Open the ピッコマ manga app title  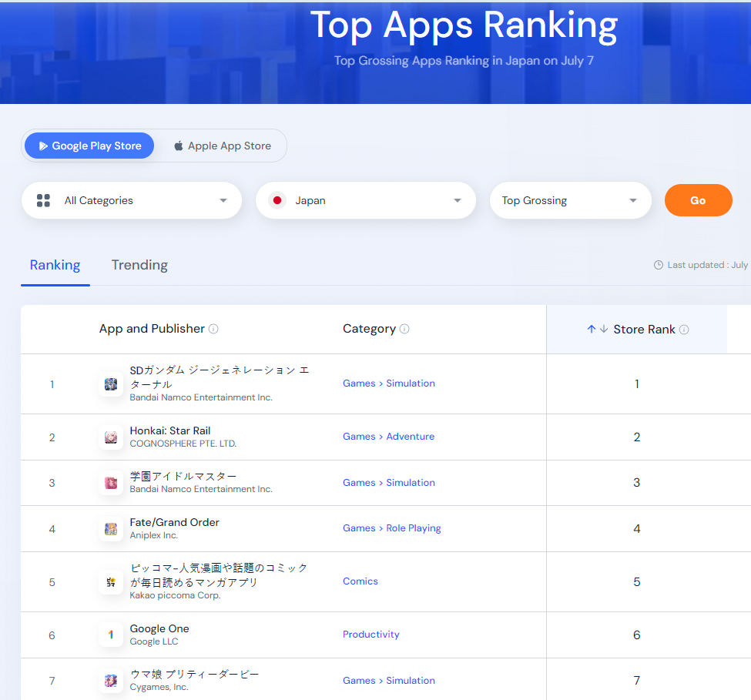[219, 575]
